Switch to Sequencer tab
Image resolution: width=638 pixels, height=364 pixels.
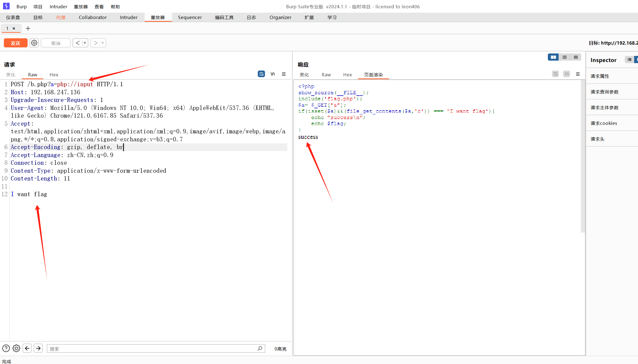click(190, 17)
